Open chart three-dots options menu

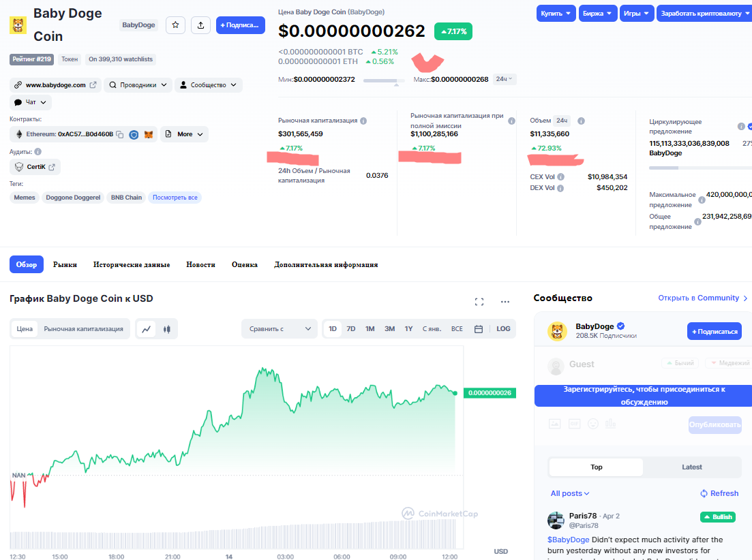pos(505,302)
